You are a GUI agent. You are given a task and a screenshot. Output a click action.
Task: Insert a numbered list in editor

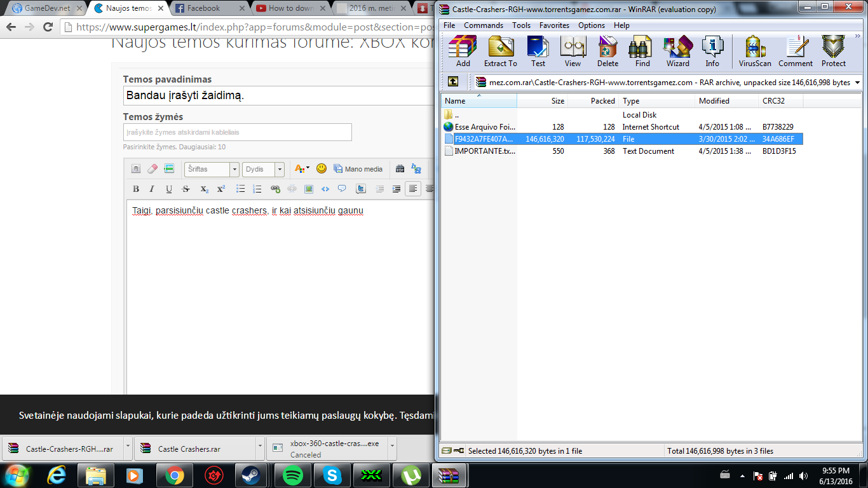[257, 189]
